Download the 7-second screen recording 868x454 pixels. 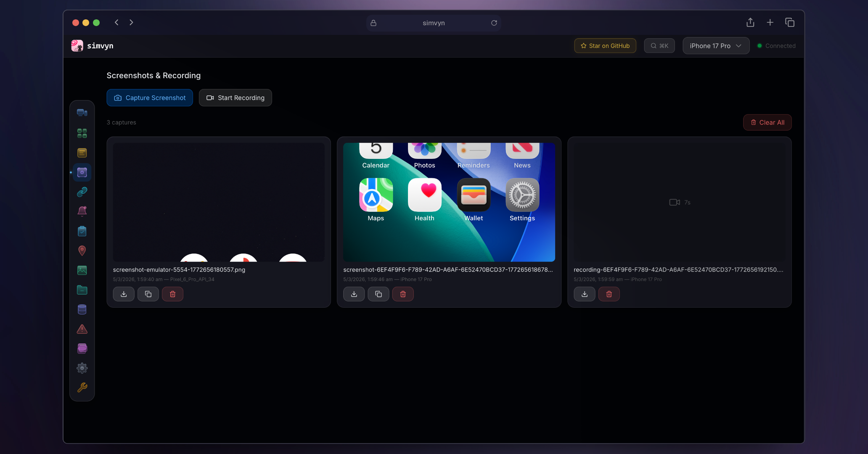(x=584, y=294)
